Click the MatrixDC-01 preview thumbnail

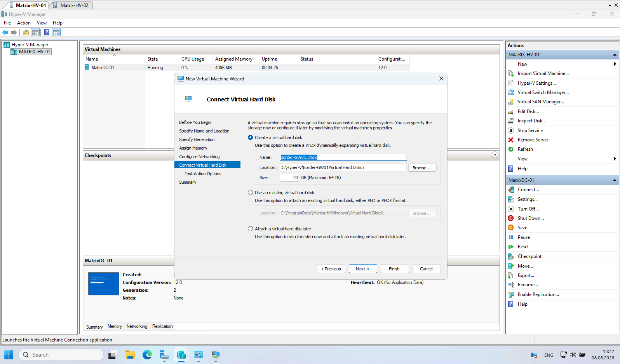[103, 284]
